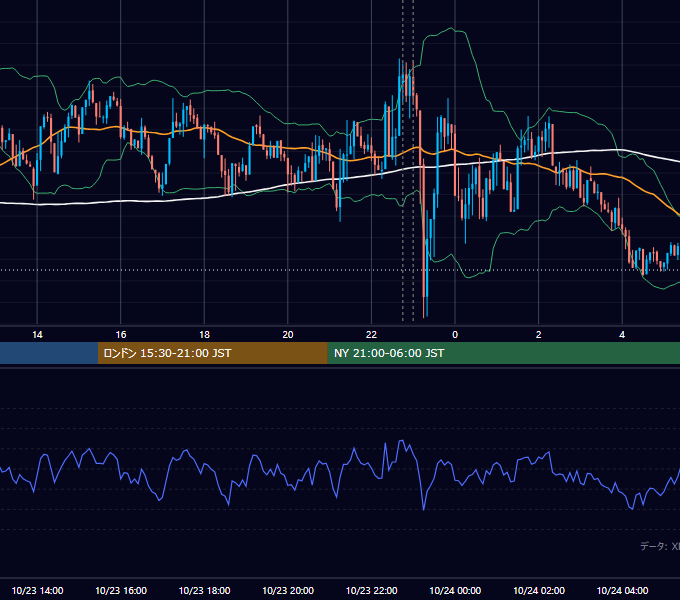Click upper axis hour label 14
680x600 pixels.
coord(37,335)
